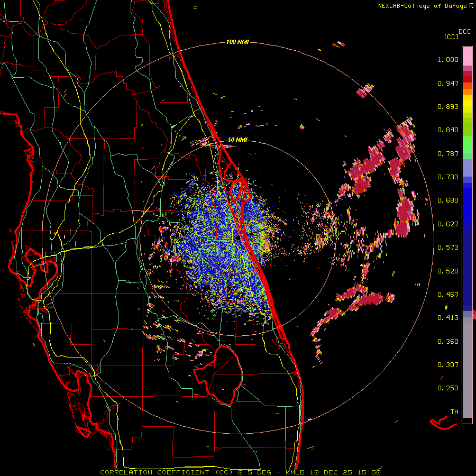
Task: Click the [CC] units label
Action: 451,36
